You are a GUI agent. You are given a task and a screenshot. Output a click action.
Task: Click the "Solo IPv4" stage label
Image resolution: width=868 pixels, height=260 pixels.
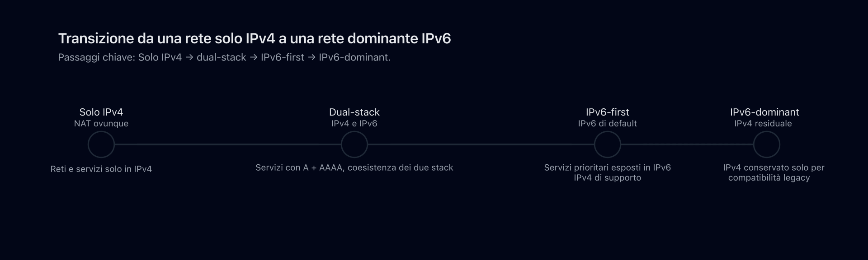[x=101, y=112]
